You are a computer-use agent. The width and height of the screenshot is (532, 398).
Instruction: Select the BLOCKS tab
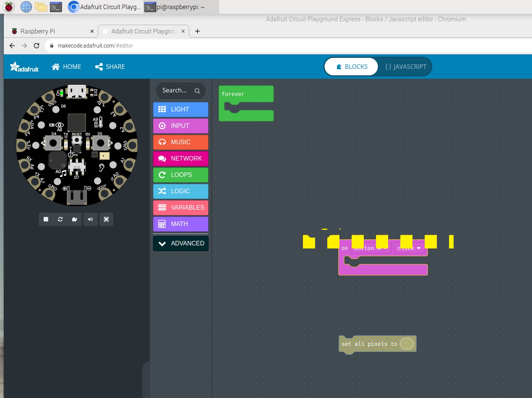(351, 67)
